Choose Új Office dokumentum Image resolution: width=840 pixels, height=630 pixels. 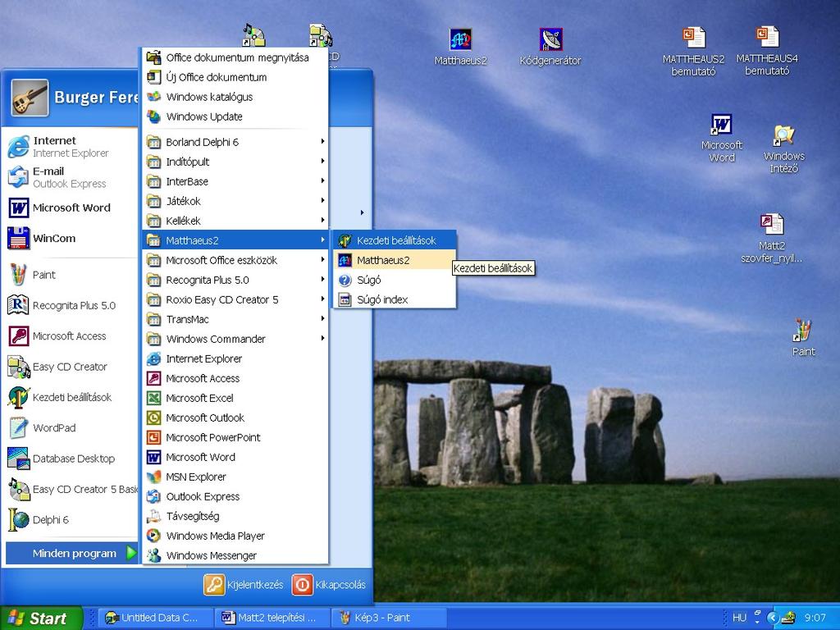[x=235, y=77]
